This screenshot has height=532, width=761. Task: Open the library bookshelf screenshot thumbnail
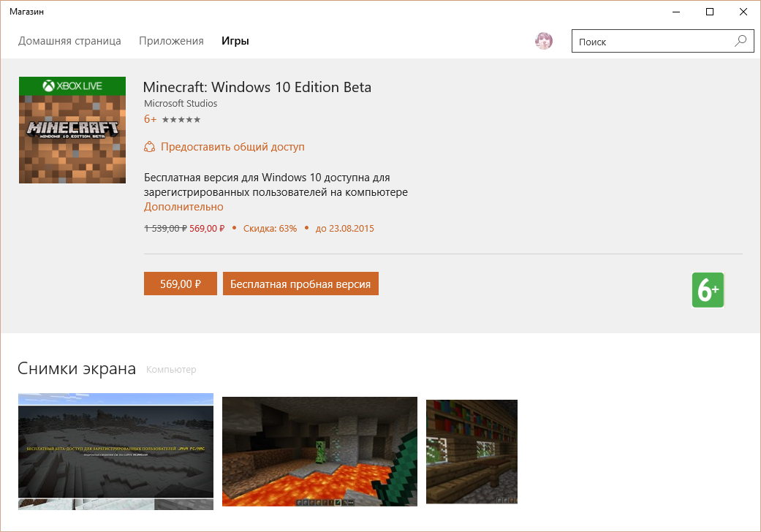[472, 452]
